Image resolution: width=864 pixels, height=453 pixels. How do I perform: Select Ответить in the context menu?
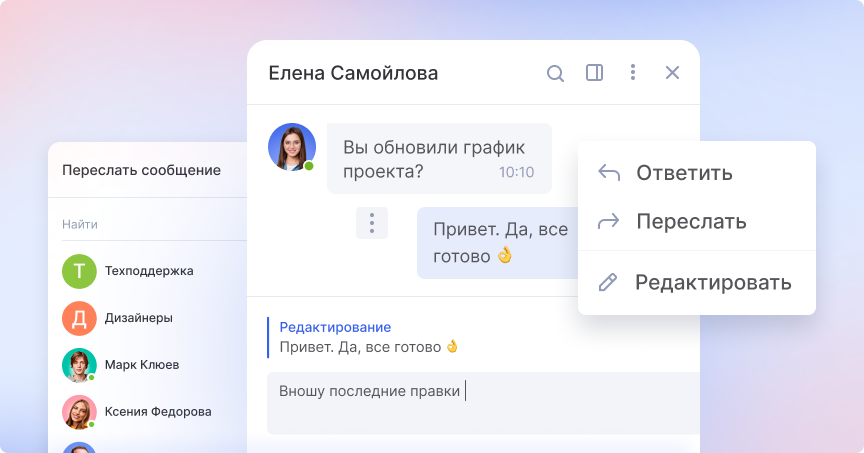pyautogui.click(x=684, y=173)
